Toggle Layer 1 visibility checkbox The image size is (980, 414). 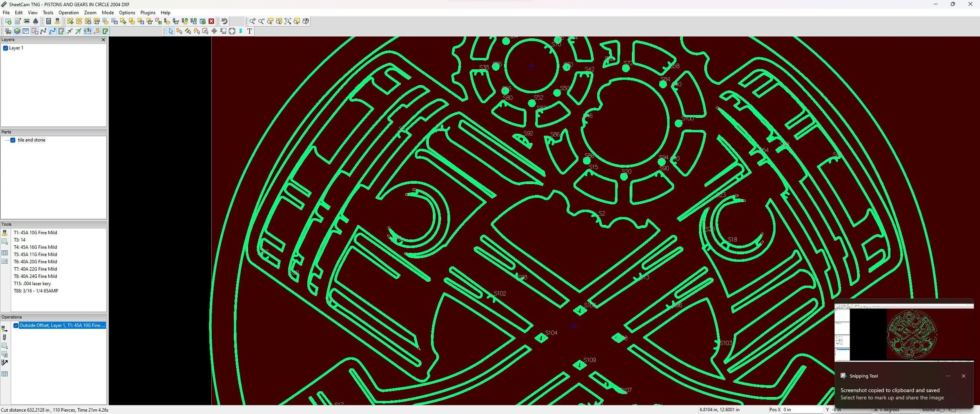pos(5,48)
